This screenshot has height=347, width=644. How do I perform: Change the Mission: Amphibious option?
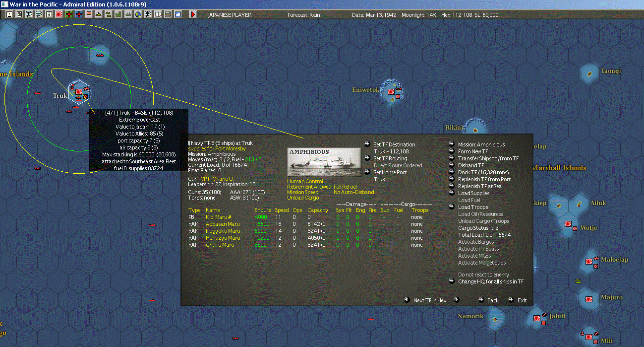coord(481,144)
